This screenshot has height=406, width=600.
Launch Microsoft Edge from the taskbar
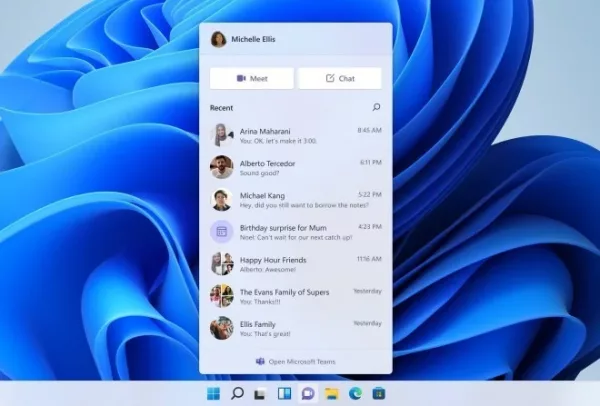(x=355, y=393)
